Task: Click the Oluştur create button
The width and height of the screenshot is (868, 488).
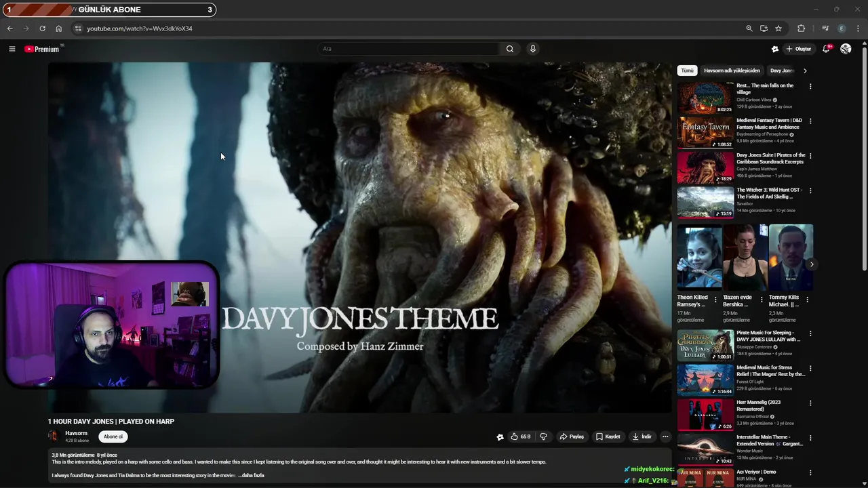Action: (798, 49)
